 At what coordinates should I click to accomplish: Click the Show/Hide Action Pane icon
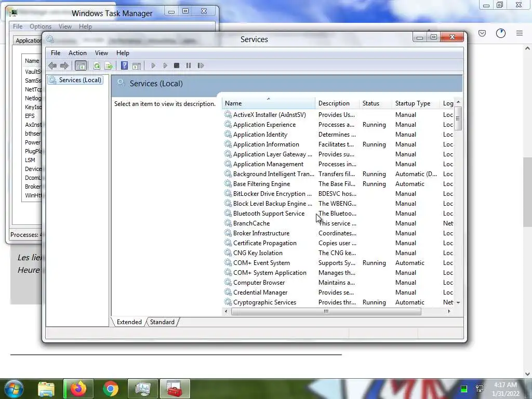(x=137, y=65)
